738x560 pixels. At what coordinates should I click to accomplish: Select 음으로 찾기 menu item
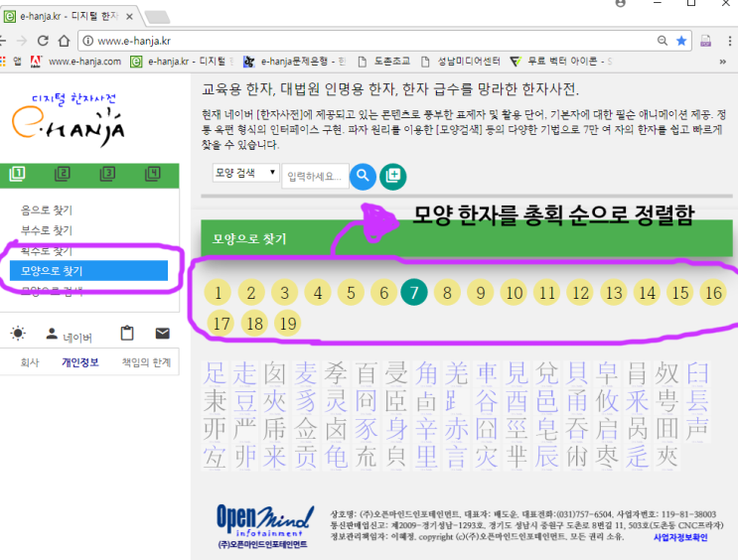[47, 210]
